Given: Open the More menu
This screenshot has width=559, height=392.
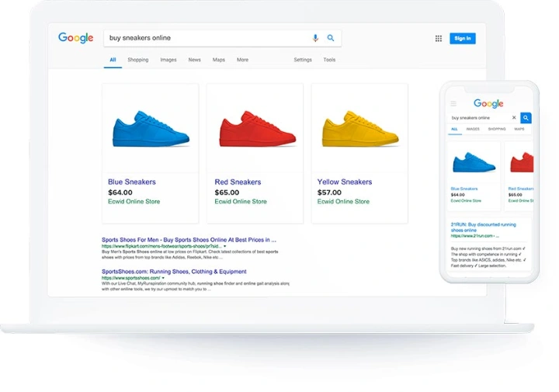Looking at the screenshot, I should coord(242,60).
